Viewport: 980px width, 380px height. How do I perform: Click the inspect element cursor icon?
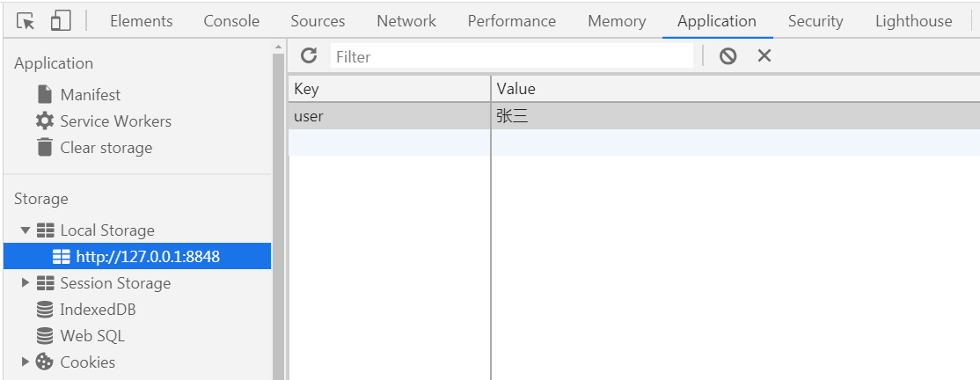pos(26,21)
